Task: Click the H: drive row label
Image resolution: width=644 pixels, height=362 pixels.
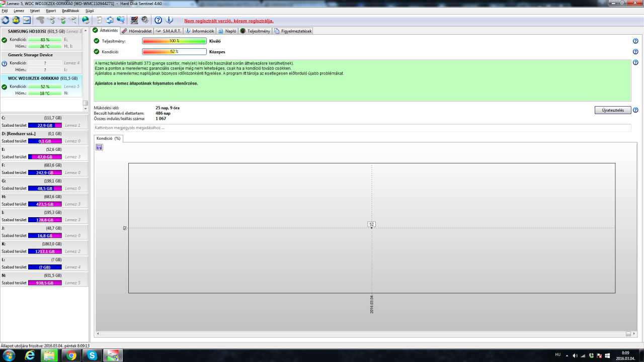Action: tap(4, 197)
